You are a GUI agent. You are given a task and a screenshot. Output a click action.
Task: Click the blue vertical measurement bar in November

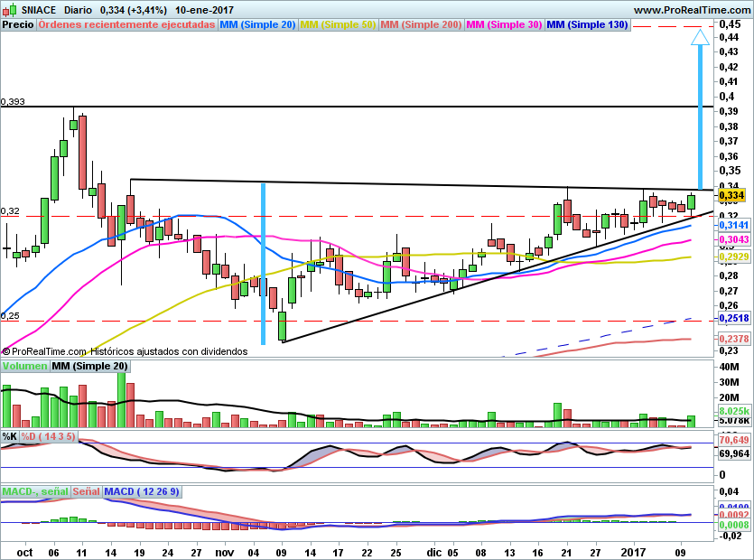point(263,262)
